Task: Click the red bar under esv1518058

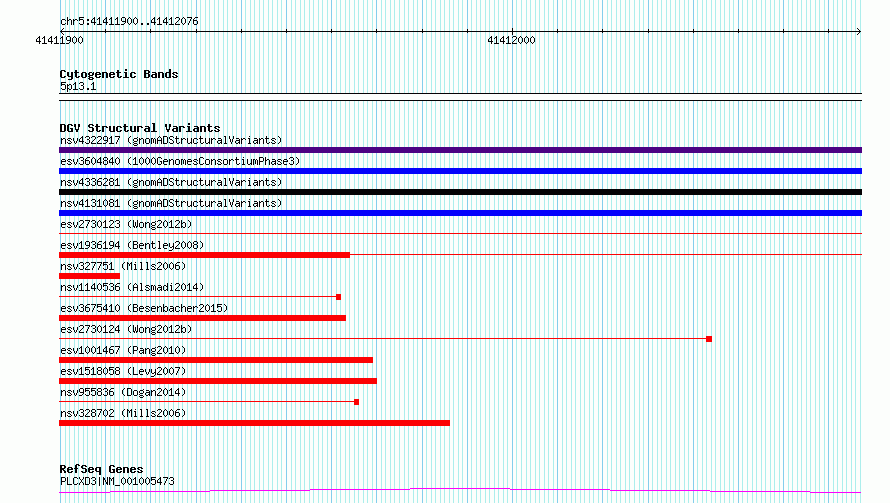Action: [x=218, y=381]
